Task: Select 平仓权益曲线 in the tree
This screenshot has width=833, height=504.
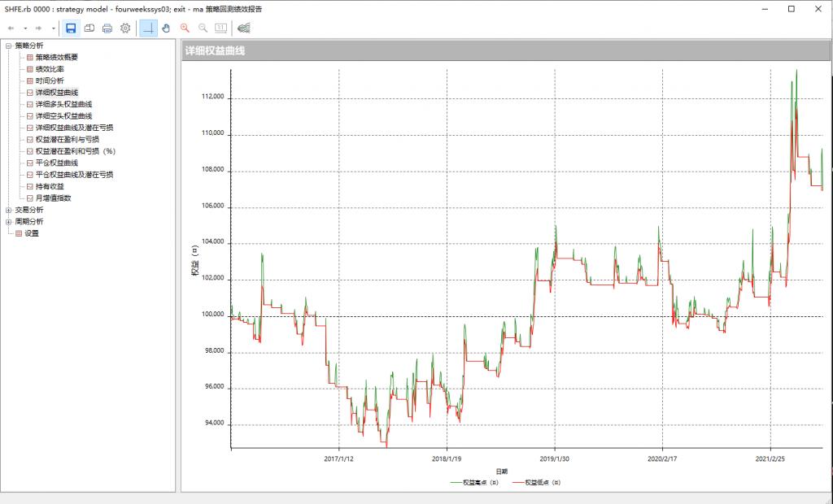Action: click(x=57, y=163)
